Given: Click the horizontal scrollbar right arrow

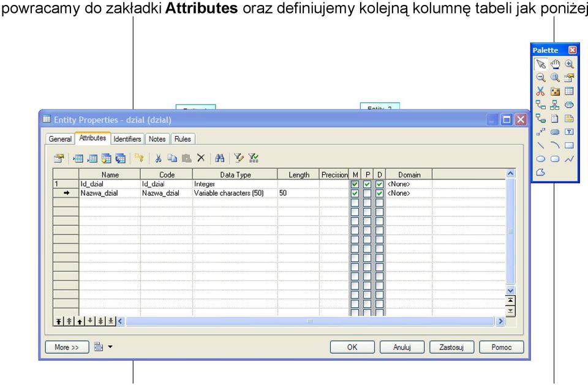Looking at the screenshot, I should coord(500,321).
